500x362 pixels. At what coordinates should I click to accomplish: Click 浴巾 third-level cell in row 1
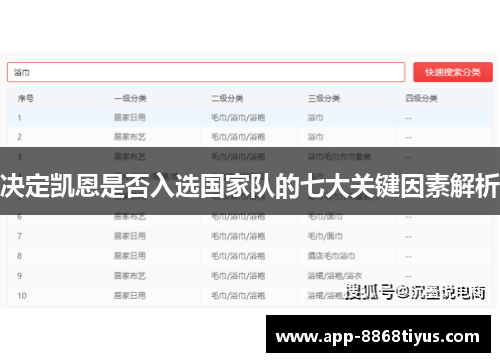click(315, 117)
